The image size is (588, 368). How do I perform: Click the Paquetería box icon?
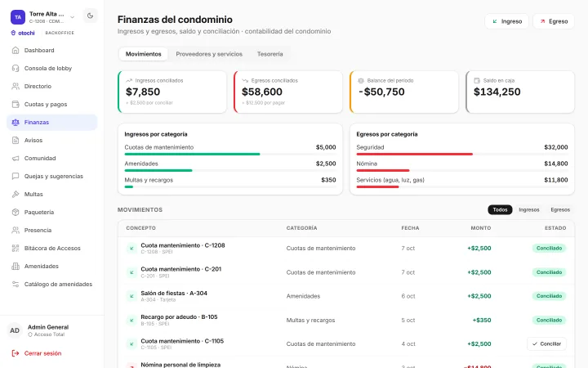click(16, 212)
